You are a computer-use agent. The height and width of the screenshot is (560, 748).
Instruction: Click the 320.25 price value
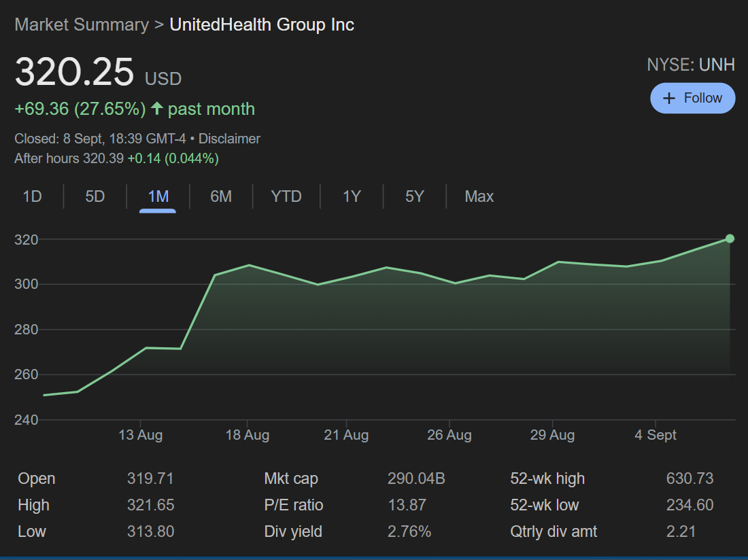click(74, 72)
